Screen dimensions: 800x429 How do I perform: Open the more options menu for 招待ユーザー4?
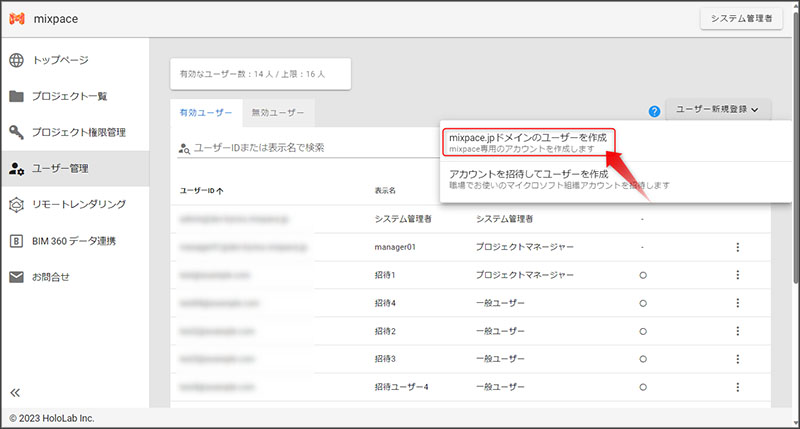(737, 386)
